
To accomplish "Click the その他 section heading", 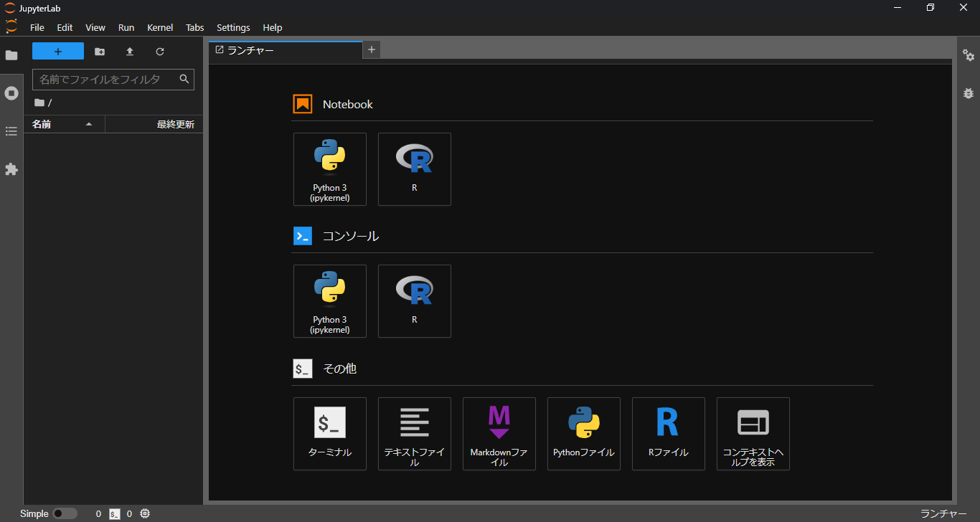I will 339,369.
